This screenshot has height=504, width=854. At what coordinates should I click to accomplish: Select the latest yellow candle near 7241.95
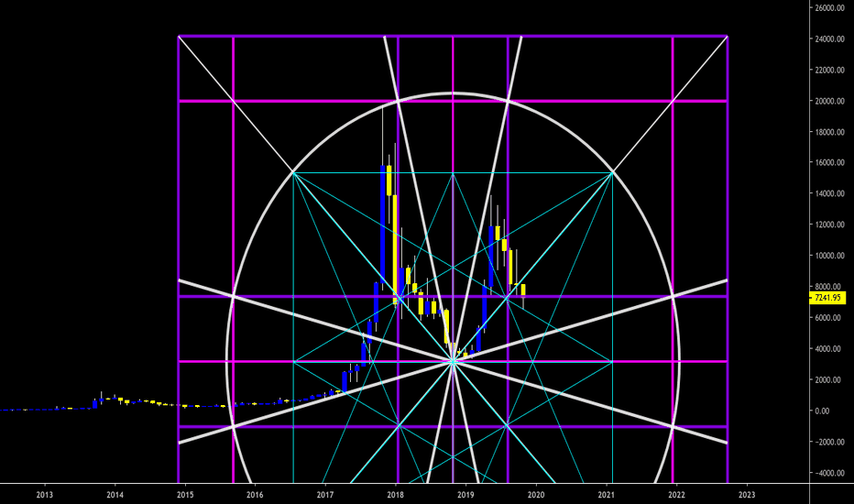[523, 290]
